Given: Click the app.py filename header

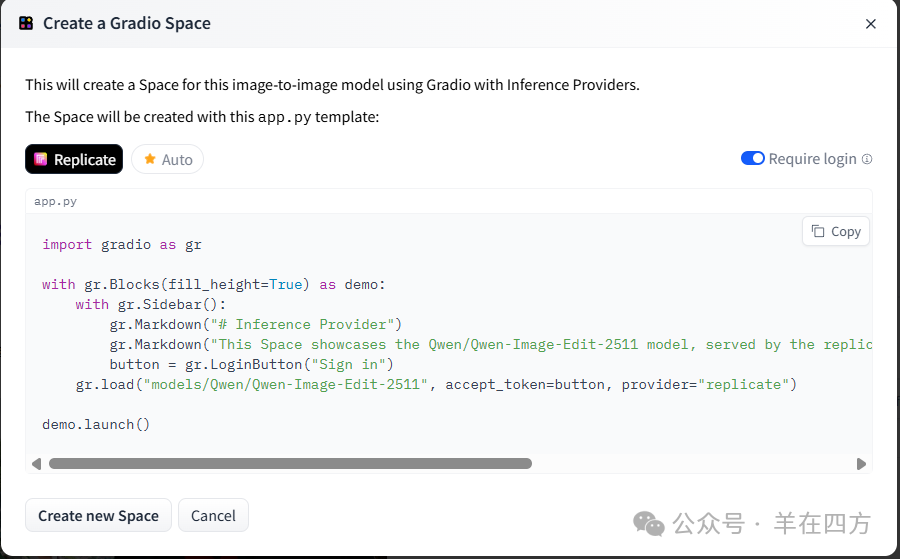Looking at the screenshot, I should (56, 201).
